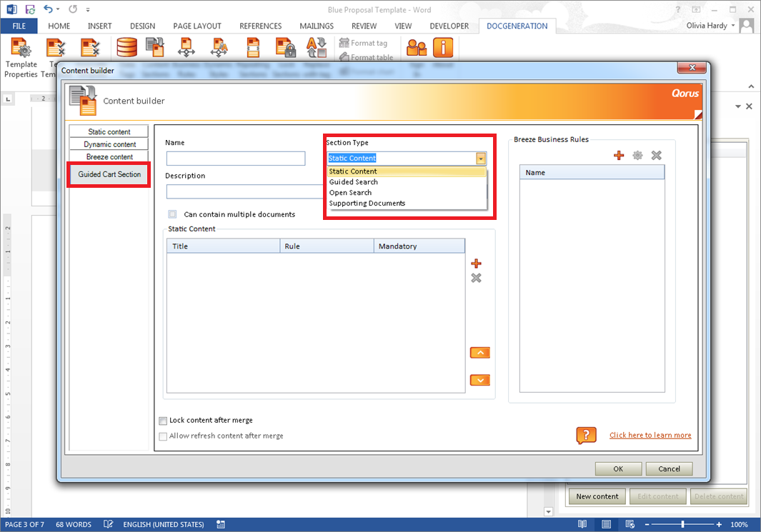Click the PAGE 3 OF 7 status bar indicator

click(x=25, y=524)
